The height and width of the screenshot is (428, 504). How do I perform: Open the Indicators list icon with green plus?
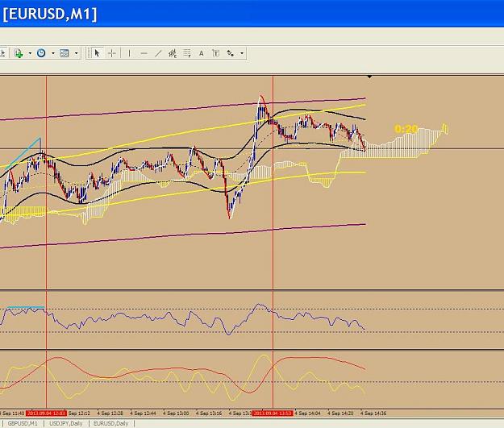[19, 53]
